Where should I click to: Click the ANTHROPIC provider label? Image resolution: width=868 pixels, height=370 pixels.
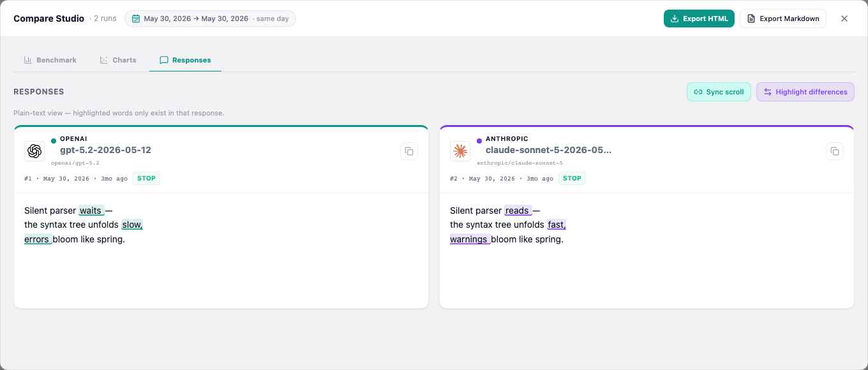pos(507,138)
